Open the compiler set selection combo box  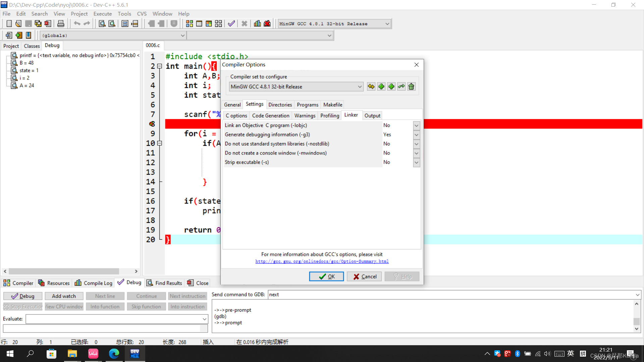click(360, 86)
